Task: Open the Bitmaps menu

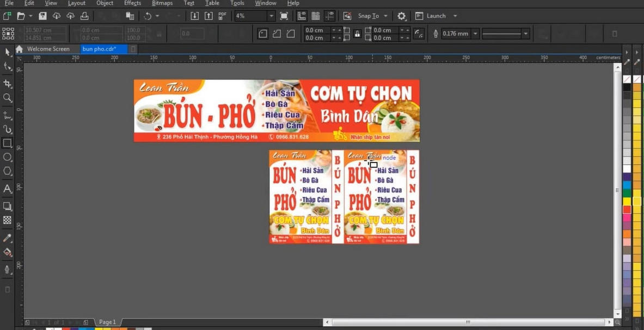Action: pyautogui.click(x=162, y=3)
